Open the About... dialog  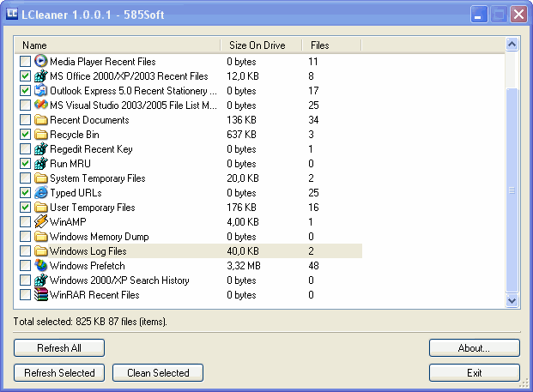(474, 348)
